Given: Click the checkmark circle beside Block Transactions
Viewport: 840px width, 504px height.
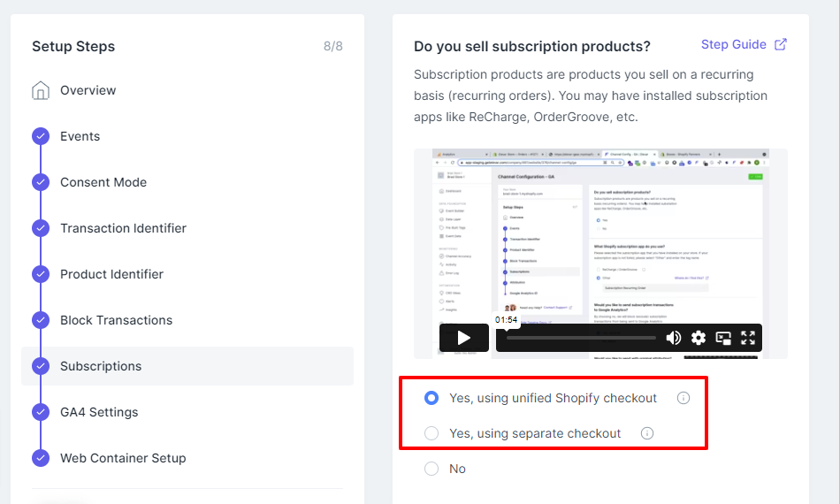Looking at the screenshot, I should 41,320.
